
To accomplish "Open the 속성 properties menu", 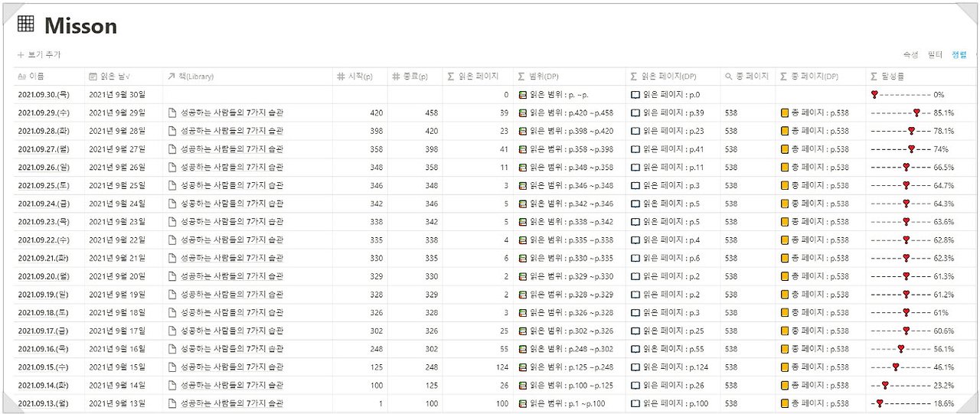I will (x=910, y=55).
